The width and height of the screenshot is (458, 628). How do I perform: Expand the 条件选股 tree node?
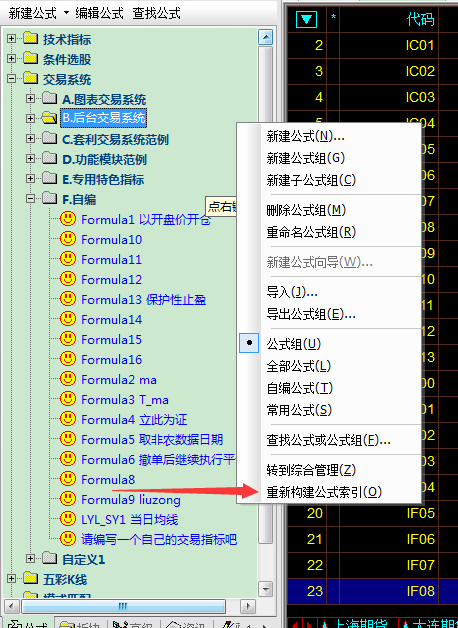click(x=12, y=59)
